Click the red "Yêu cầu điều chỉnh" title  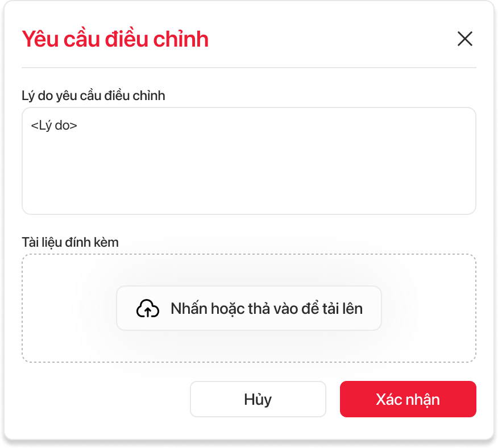click(x=115, y=39)
